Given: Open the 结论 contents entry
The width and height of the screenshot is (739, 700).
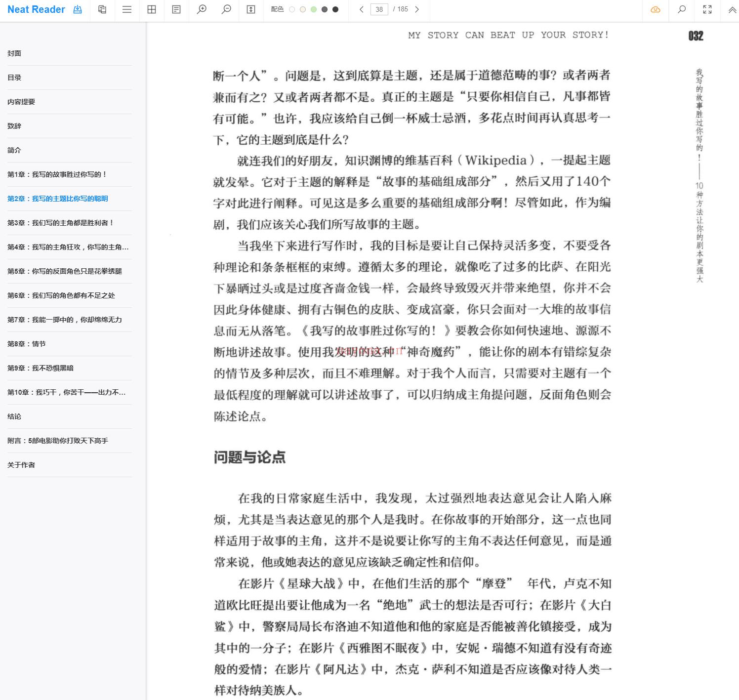Looking at the screenshot, I should pyautogui.click(x=70, y=416).
